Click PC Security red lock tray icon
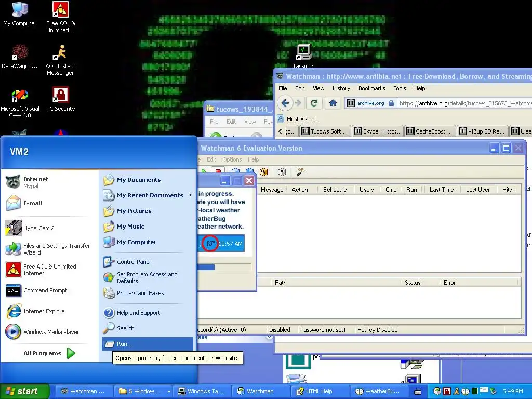The image size is (532, 399). click(447, 391)
